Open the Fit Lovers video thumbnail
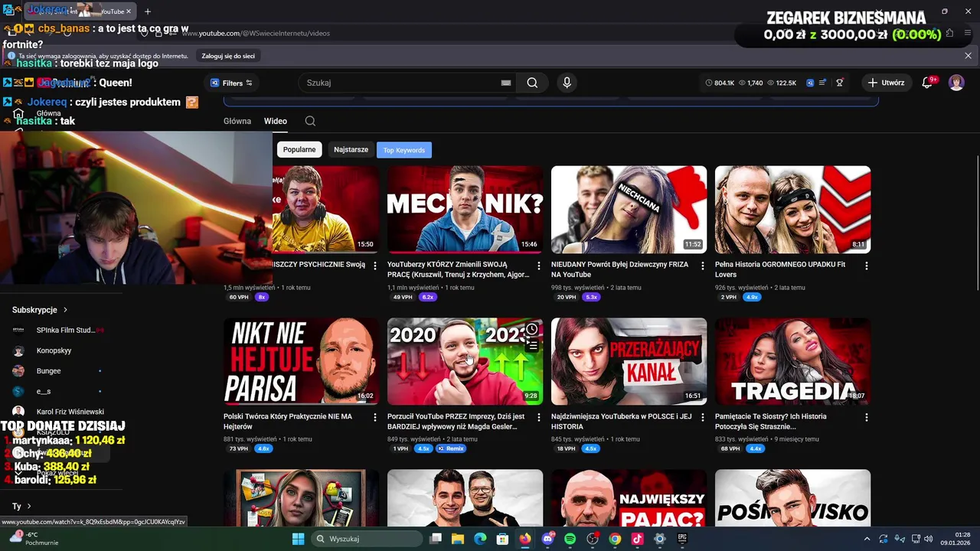Viewport: 980px width, 551px height. click(x=792, y=209)
